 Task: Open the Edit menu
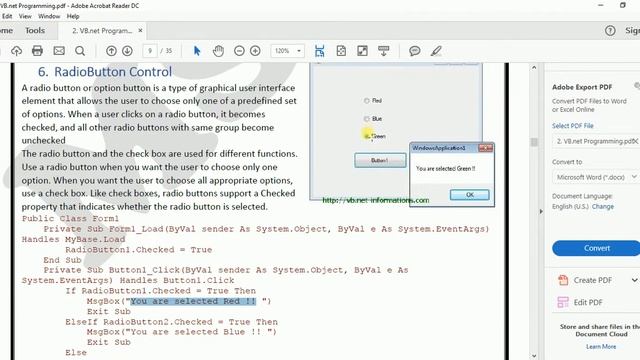click(7, 16)
